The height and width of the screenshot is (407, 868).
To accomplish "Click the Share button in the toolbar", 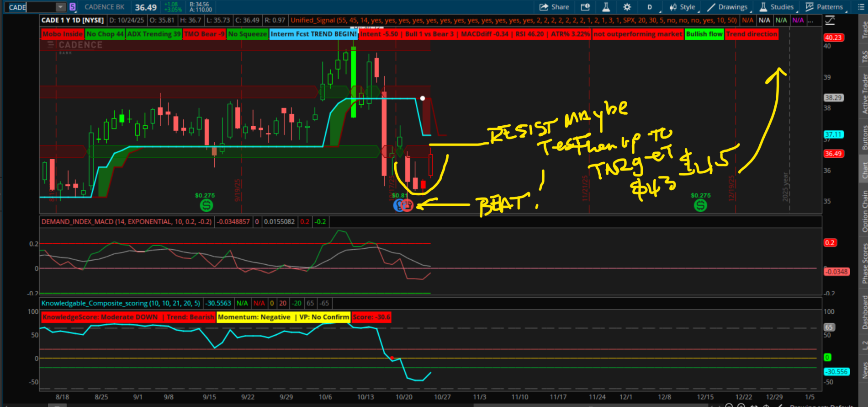I will coord(554,7).
